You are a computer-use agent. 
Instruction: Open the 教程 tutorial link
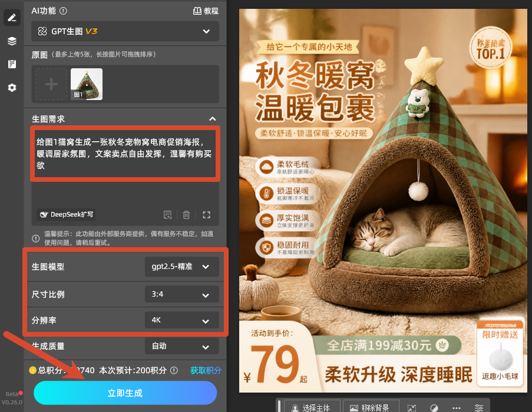point(206,11)
